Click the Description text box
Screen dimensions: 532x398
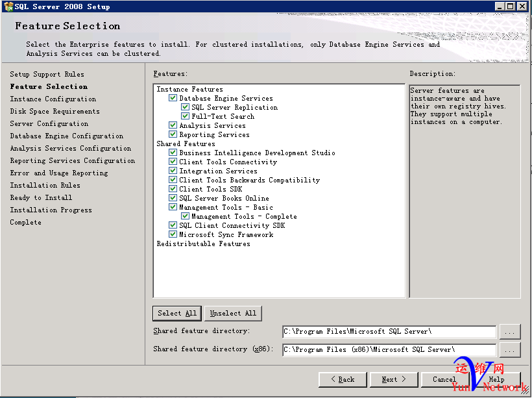pos(465,191)
